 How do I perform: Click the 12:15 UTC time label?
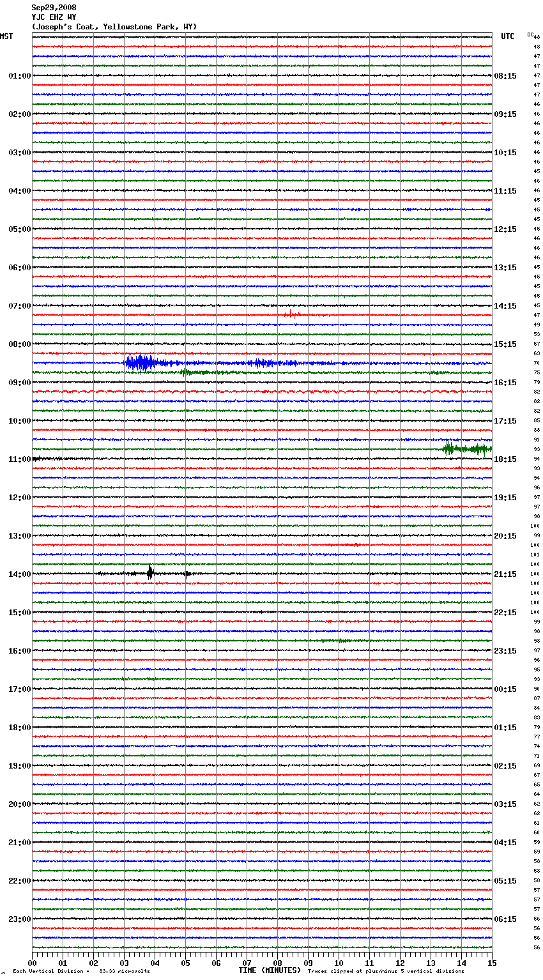[x=505, y=229]
